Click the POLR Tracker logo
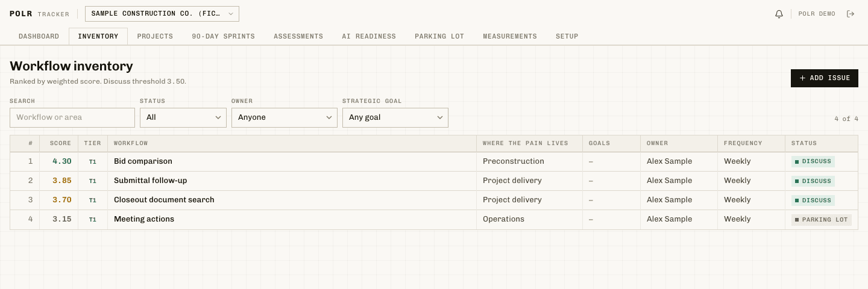This screenshot has width=868, height=289. click(39, 14)
